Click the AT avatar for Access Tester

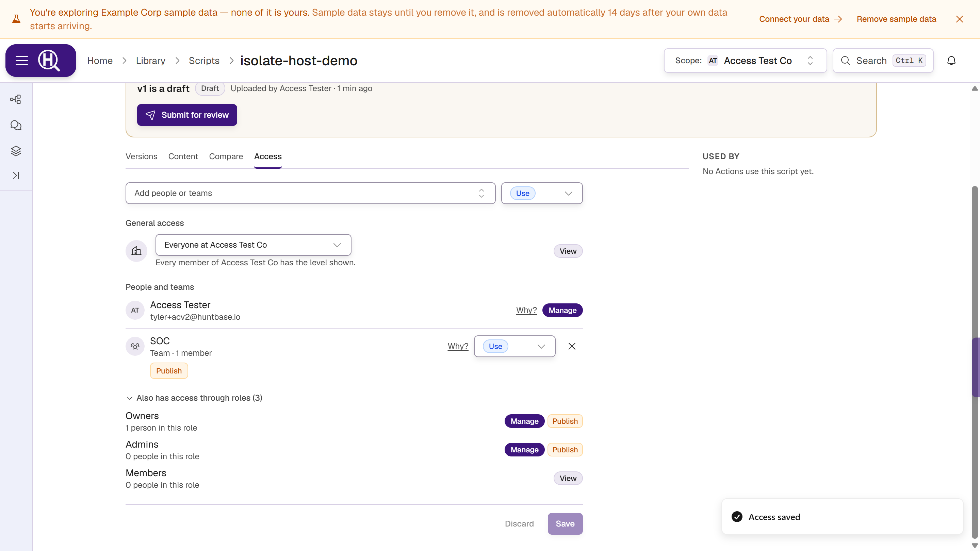tap(135, 310)
